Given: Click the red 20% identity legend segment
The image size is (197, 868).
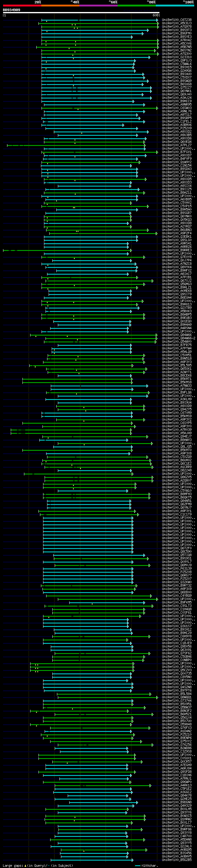Looking at the screenshot, I should coord(22,6).
